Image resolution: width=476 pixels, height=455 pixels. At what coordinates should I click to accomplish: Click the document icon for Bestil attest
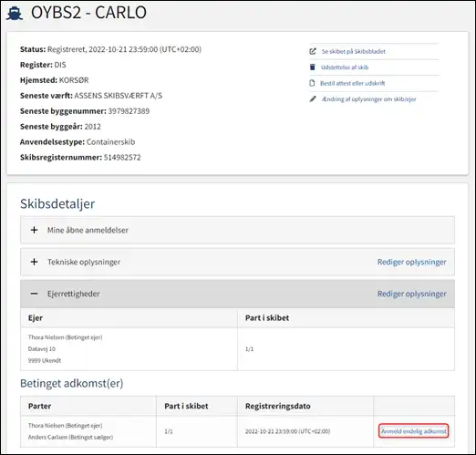312,83
